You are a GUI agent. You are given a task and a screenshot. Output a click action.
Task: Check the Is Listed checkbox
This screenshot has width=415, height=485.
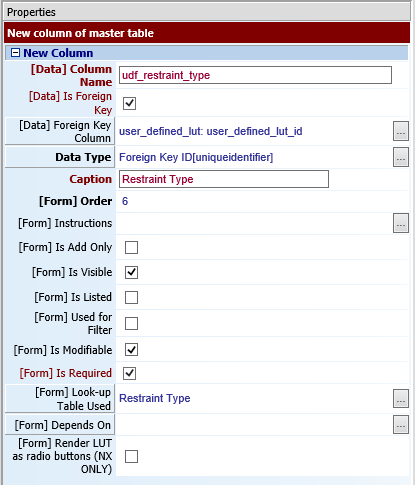(x=131, y=297)
